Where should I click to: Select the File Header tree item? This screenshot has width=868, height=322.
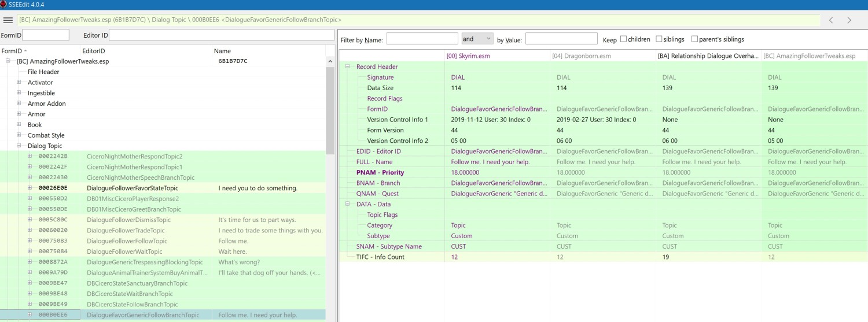43,72
